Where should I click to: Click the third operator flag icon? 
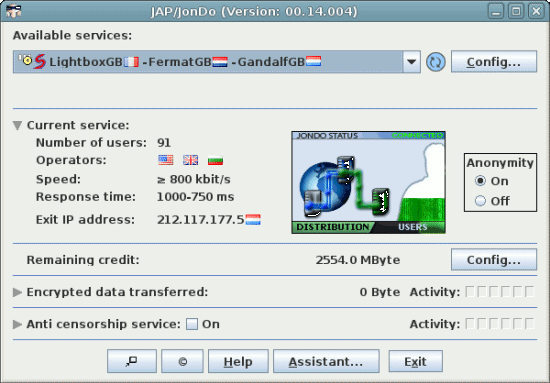coord(215,160)
